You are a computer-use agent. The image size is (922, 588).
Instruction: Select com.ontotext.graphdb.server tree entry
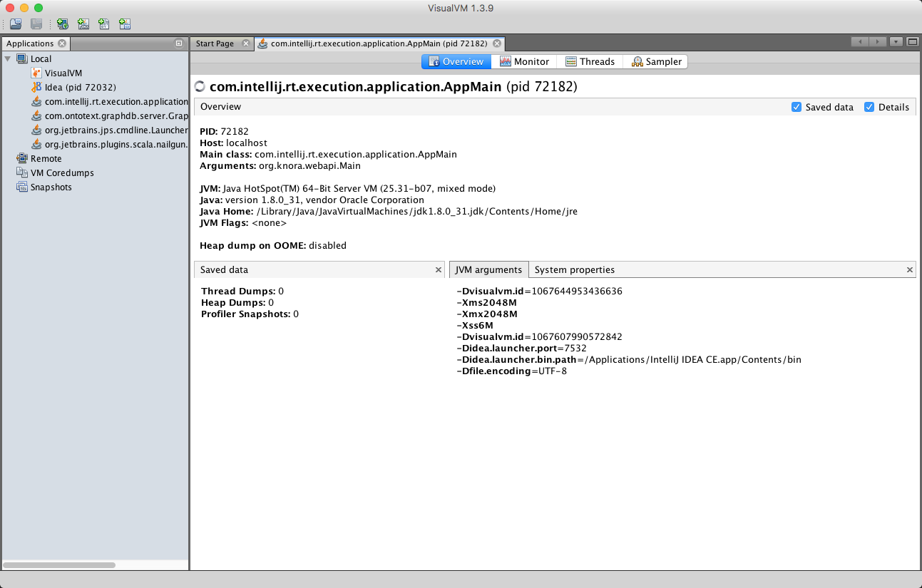[116, 115]
